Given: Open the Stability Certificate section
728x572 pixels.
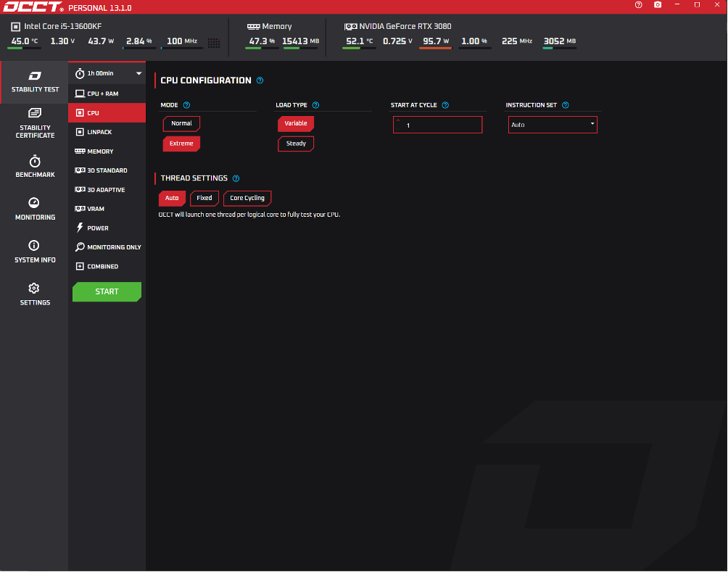Looking at the screenshot, I should pyautogui.click(x=35, y=123).
